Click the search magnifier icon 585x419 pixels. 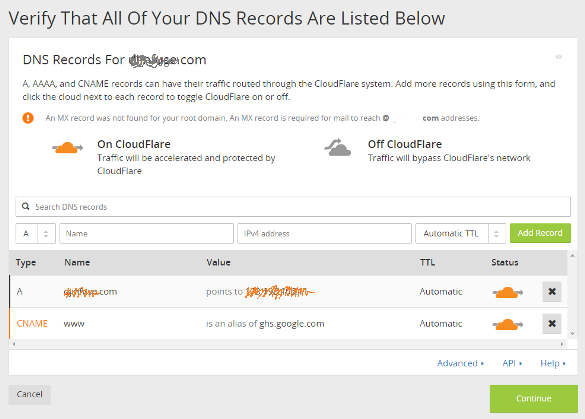coord(25,206)
